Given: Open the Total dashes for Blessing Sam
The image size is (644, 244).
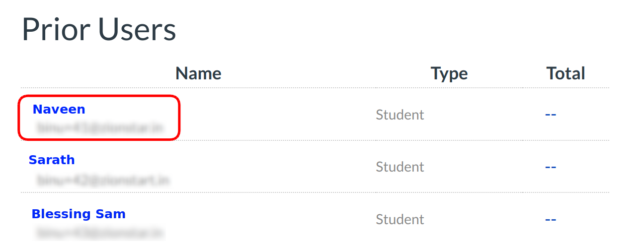Looking at the screenshot, I should (x=550, y=219).
